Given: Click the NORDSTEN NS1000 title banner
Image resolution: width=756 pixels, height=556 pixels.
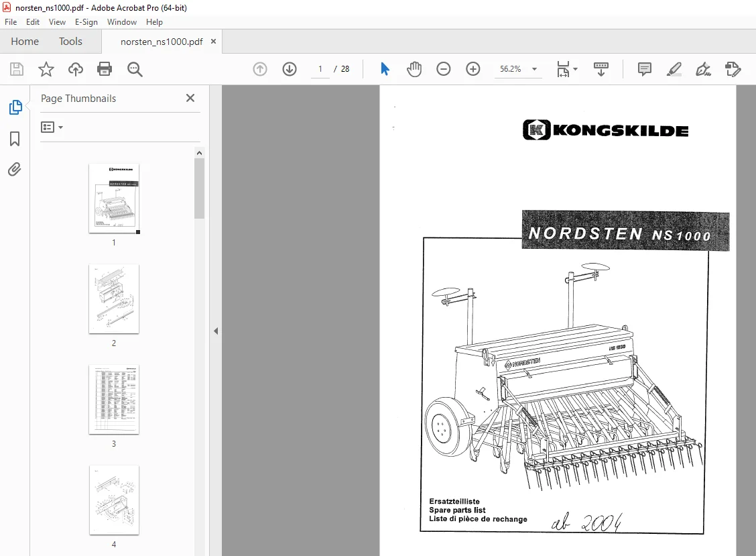Looking at the screenshot, I should 625,231.
